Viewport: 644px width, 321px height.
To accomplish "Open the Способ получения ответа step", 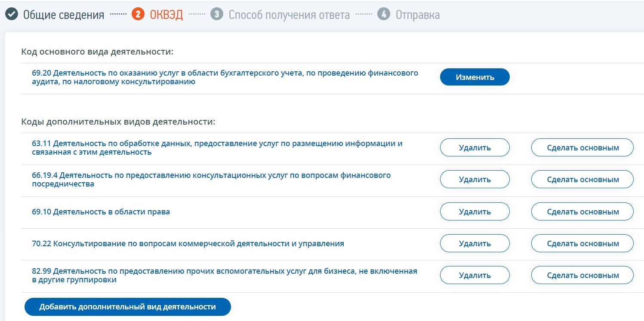I will (289, 15).
